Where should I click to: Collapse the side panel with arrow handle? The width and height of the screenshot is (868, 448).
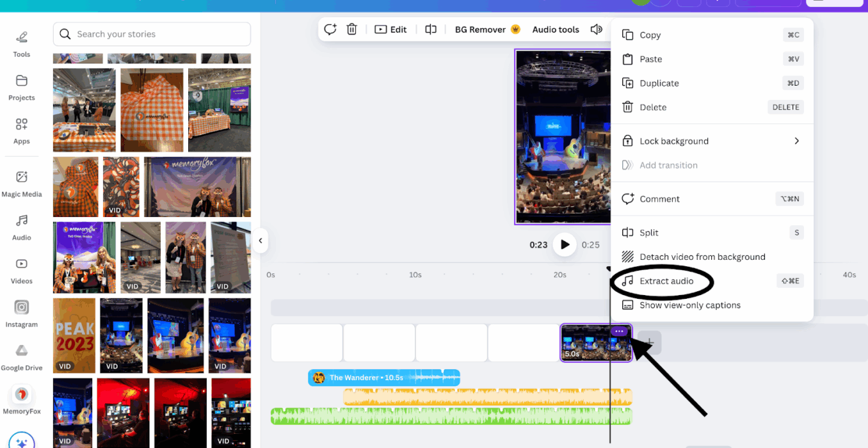(260, 241)
